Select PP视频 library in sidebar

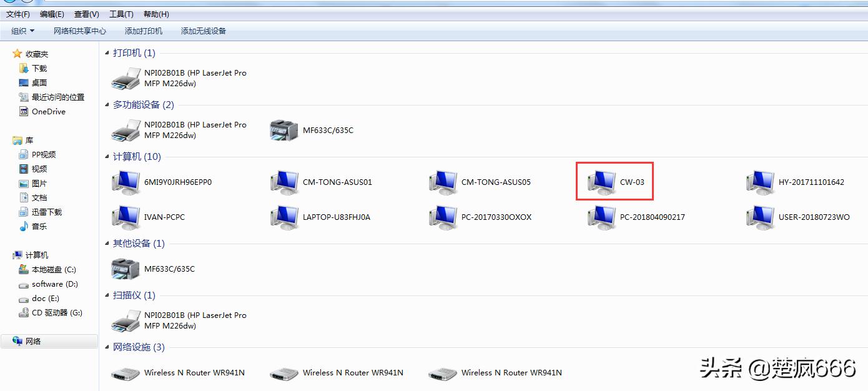(x=44, y=154)
